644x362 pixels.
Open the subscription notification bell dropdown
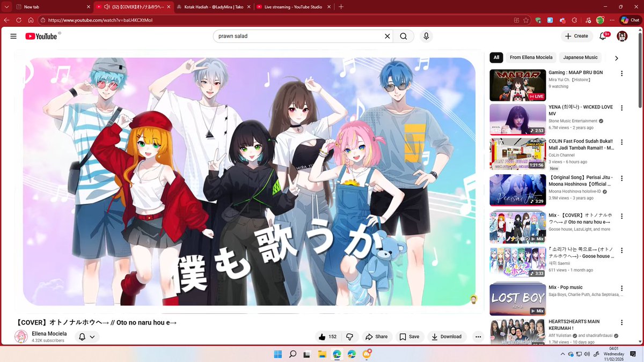pos(86,337)
